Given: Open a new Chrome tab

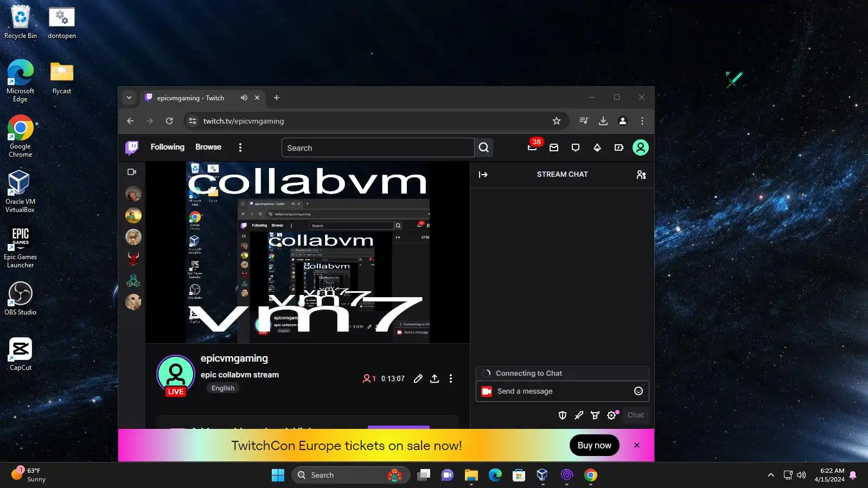Looking at the screenshot, I should [277, 98].
